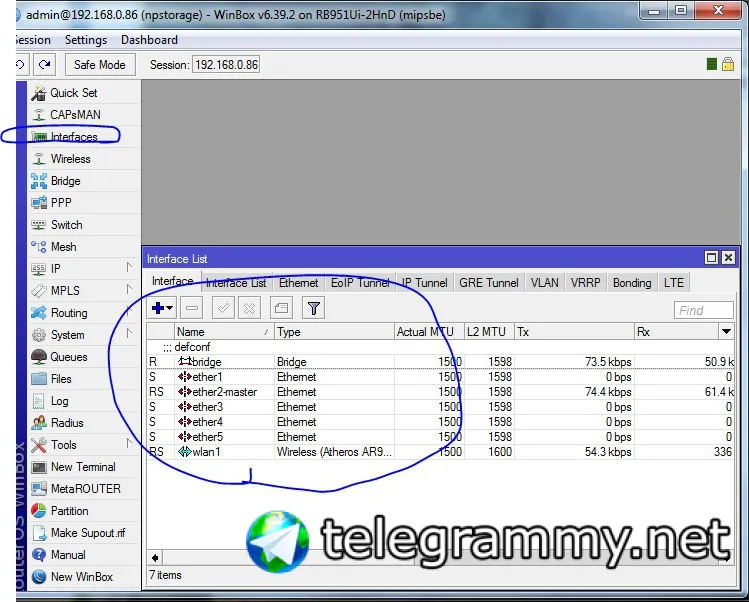The width and height of the screenshot is (749, 602).
Task: Select the ether5 interface row
Action: coord(440,437)
